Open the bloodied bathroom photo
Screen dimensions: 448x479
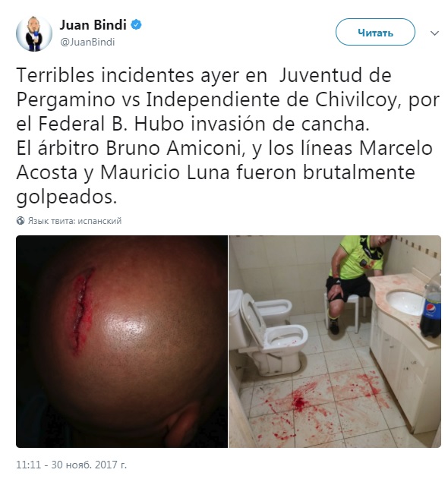(335, 342)
